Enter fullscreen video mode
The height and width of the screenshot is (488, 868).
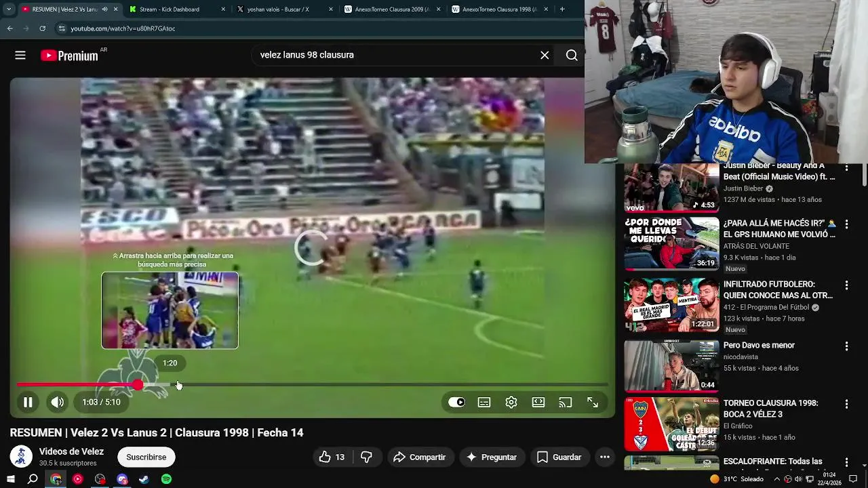[593, 402]
